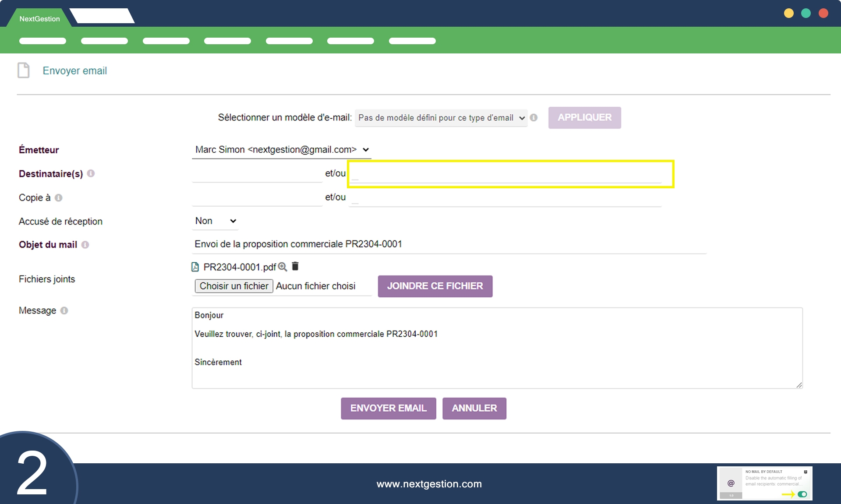Click the Joindre ce fichier button
841x504 pixels.
point(435,286)
